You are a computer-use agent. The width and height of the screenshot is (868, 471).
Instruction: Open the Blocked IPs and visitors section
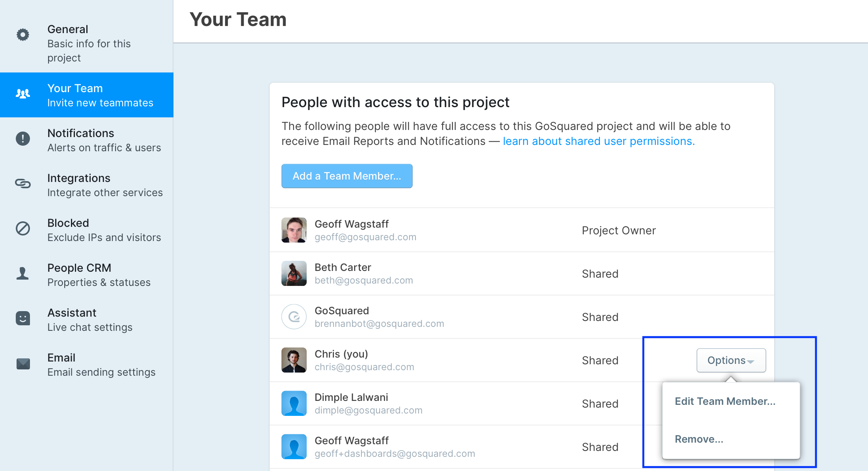(87, 230)
